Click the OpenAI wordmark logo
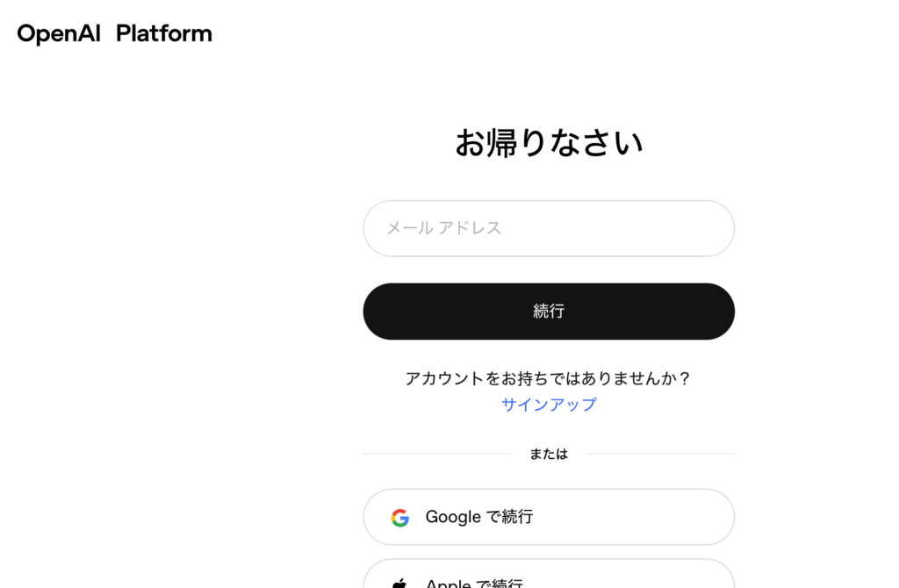This screenshot has width=899, height=588. coord(59,34)
